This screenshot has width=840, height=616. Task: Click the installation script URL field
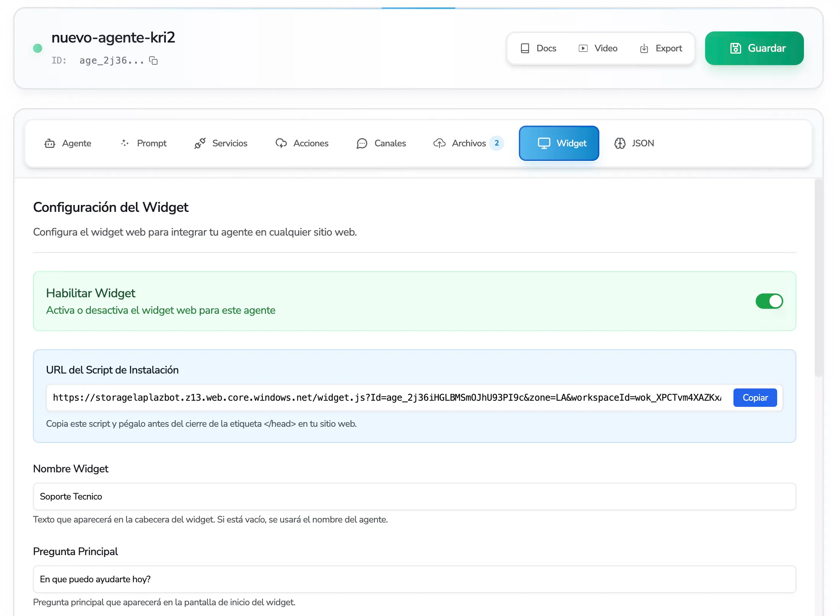(387, 398)
